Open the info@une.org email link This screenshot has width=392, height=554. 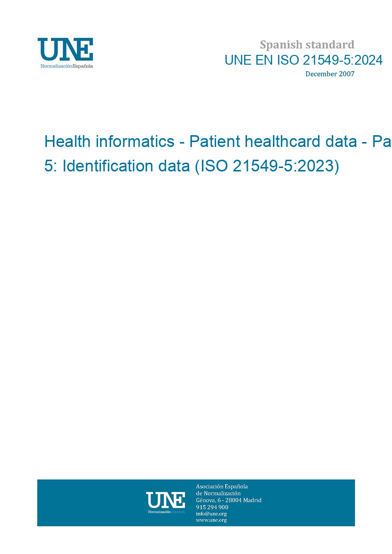[211, 514]
